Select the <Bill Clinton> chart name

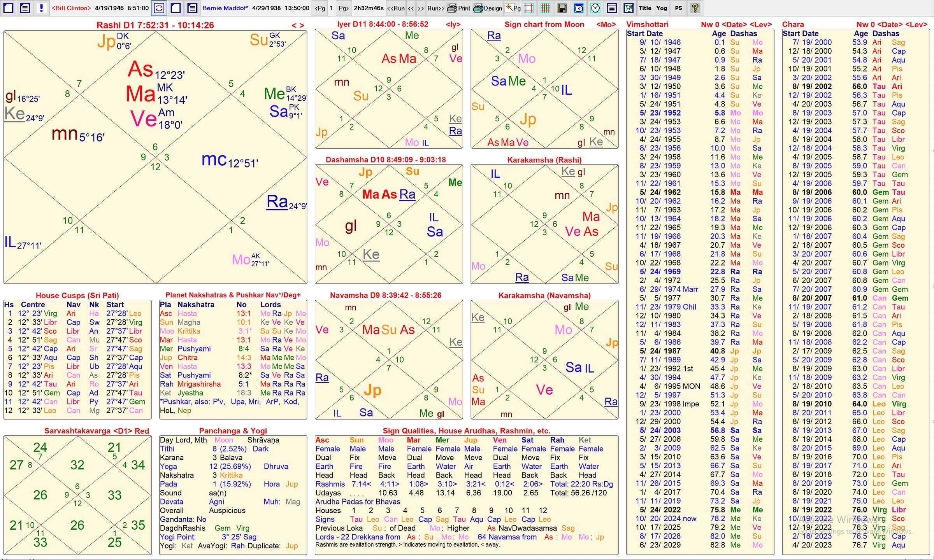click(71, 8)
